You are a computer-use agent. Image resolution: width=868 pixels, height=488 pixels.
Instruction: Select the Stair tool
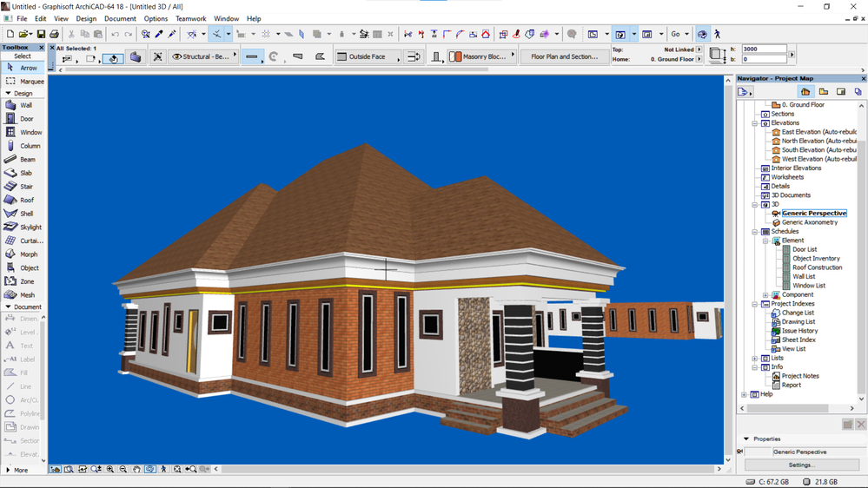tap(22, 187)
